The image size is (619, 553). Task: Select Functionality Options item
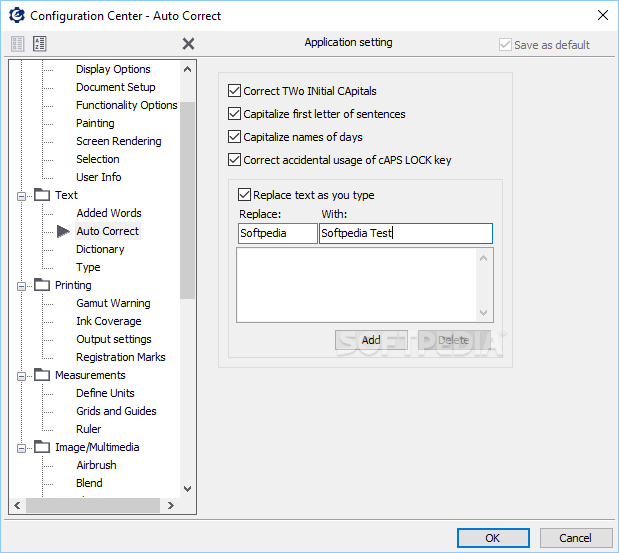tap(127, 105)
